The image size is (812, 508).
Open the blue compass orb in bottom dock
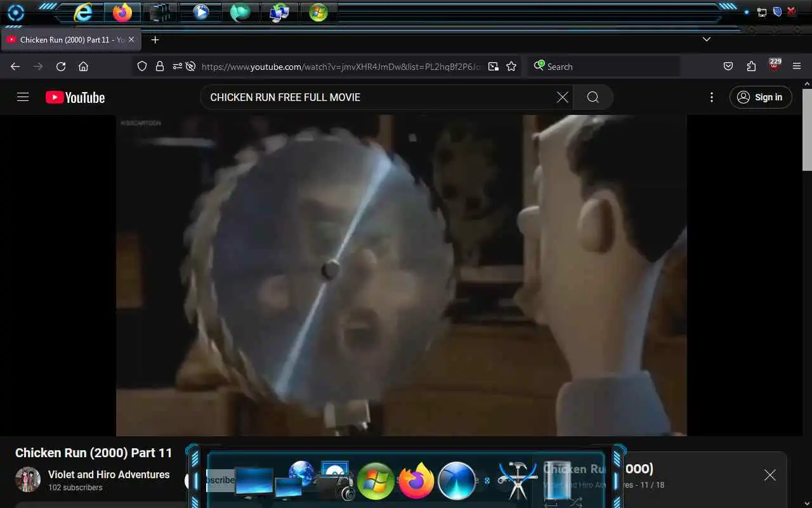(x=457, y=481)
